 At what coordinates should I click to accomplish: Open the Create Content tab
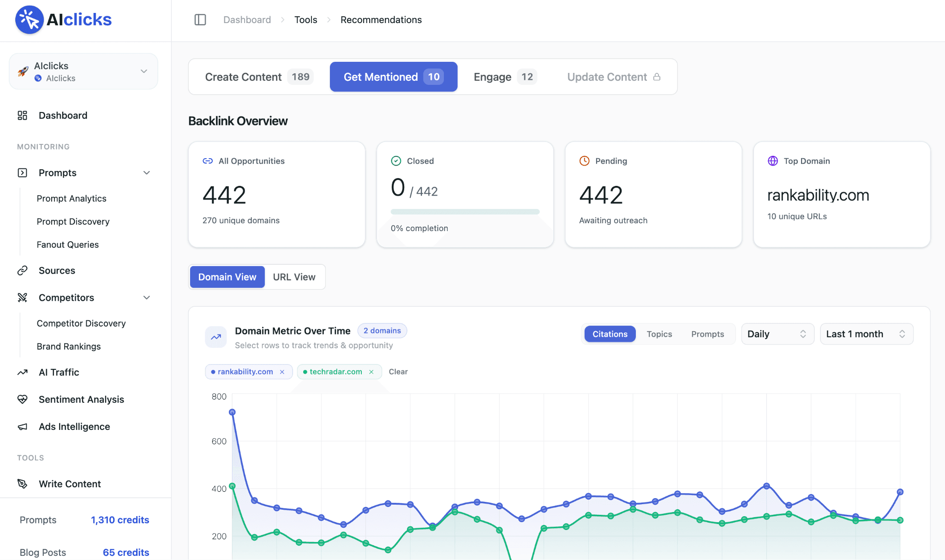[259, 77]
